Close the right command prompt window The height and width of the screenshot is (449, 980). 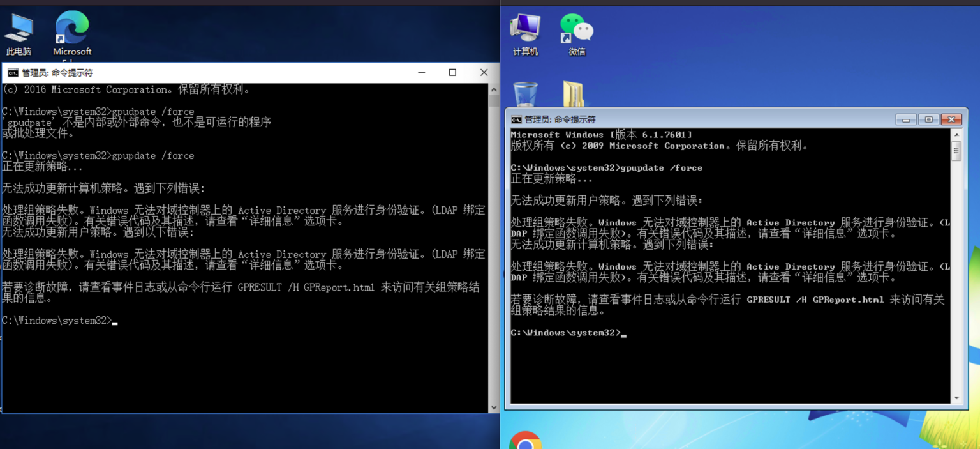tap(951, 119)
